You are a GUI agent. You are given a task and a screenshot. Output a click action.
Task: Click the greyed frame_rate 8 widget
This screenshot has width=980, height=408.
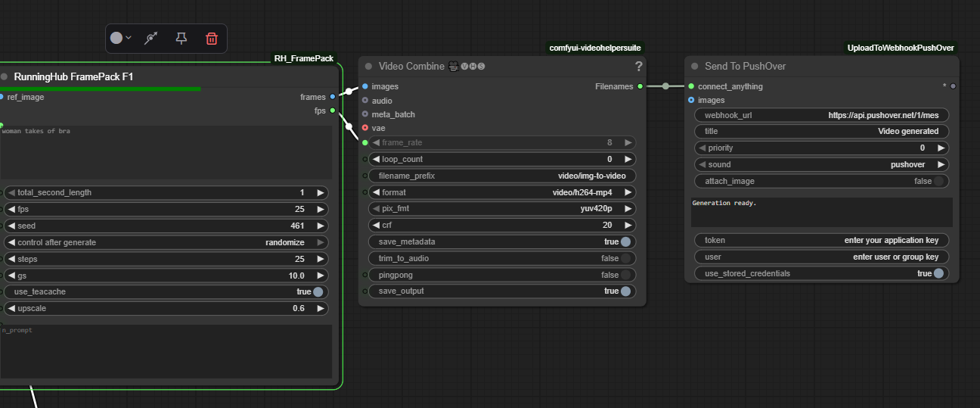pyautogui.click(x=502, y=142)
